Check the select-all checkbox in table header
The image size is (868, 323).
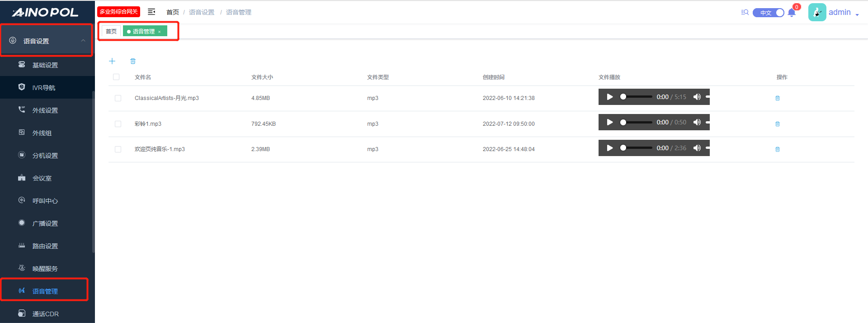click(116, 77)
